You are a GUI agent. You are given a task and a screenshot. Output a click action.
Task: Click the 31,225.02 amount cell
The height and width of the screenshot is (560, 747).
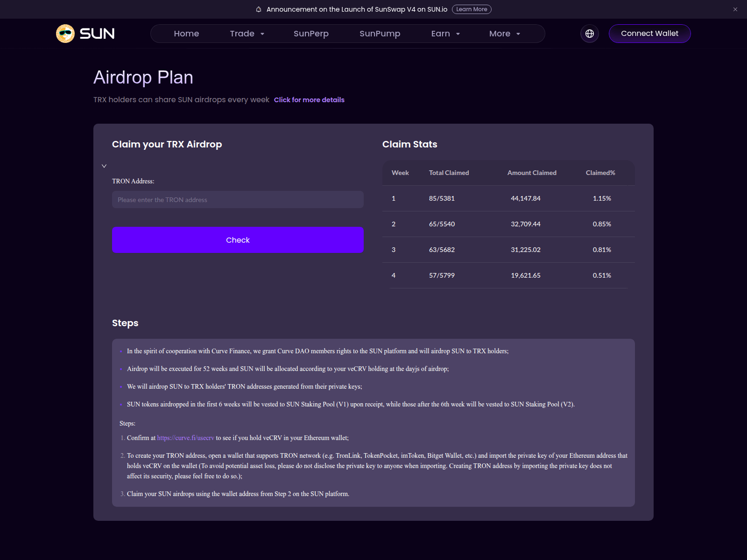coord(526,250)
